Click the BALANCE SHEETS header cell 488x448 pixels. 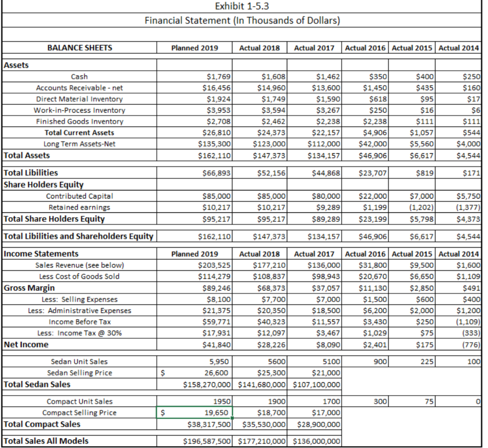pos(80,48)
